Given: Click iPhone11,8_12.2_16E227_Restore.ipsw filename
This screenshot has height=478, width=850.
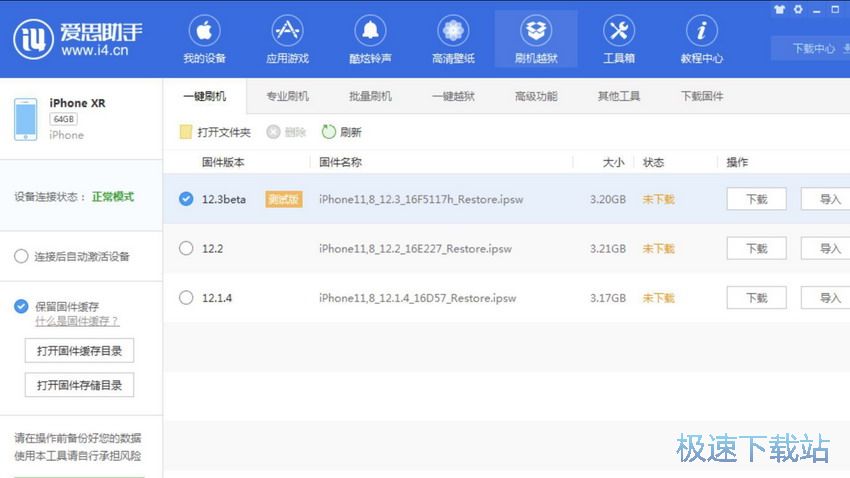Looking at the screenshot, I should click(x=415, y=249).
